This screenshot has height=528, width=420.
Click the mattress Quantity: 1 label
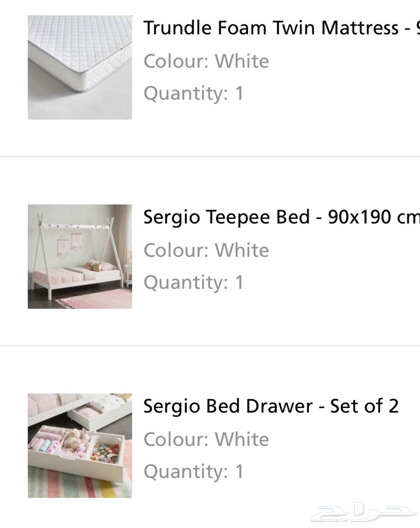point(194,93)
